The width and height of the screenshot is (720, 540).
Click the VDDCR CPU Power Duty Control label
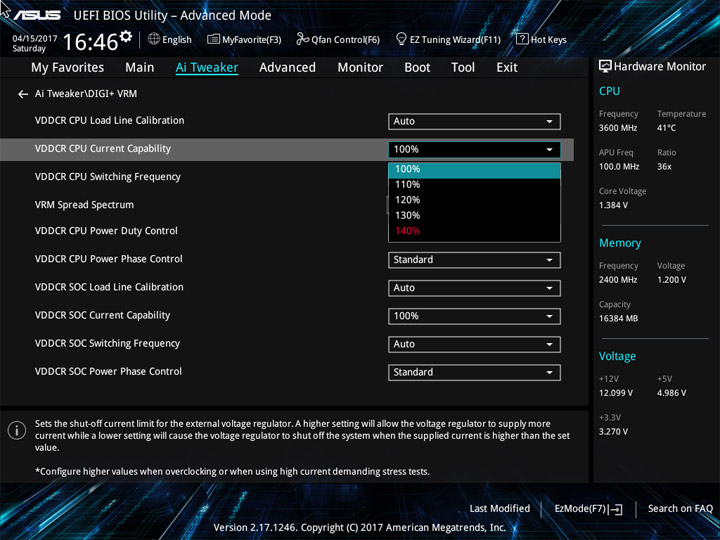[106, 231]
